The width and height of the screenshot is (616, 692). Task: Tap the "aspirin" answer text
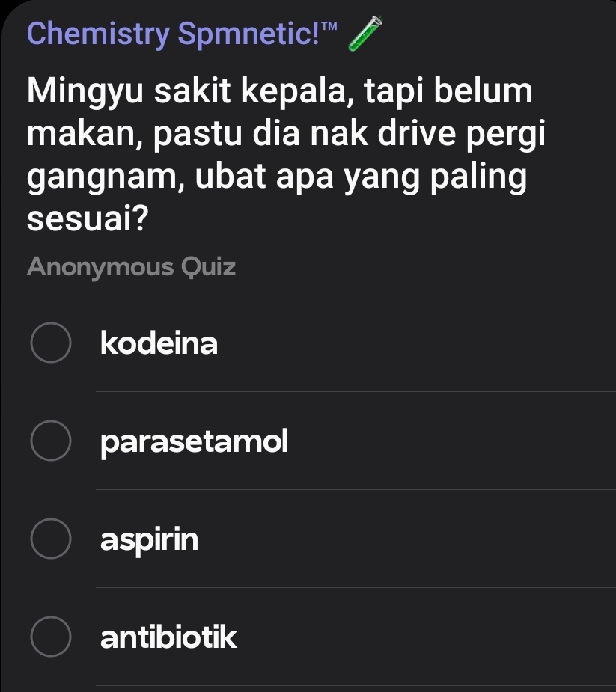(x=150, y=540)
